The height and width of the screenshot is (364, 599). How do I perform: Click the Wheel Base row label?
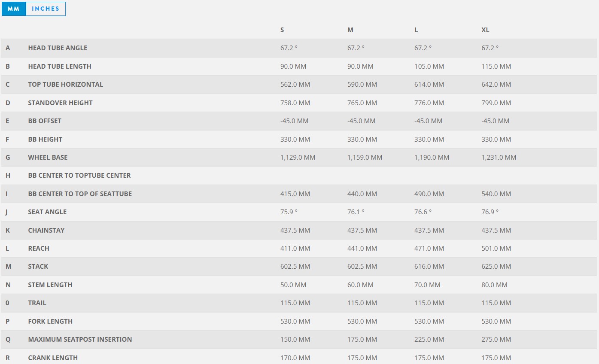pyautogui.click(x=48, y=158)
